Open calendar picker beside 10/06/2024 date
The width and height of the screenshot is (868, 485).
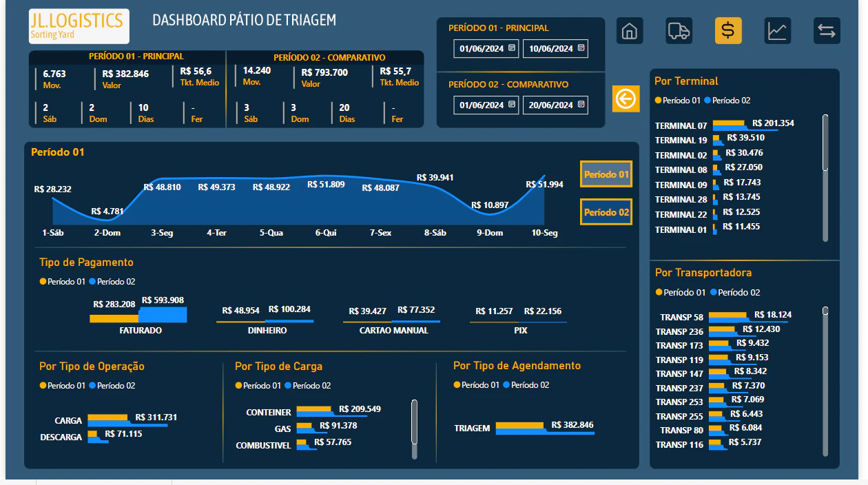click(581, 48)
